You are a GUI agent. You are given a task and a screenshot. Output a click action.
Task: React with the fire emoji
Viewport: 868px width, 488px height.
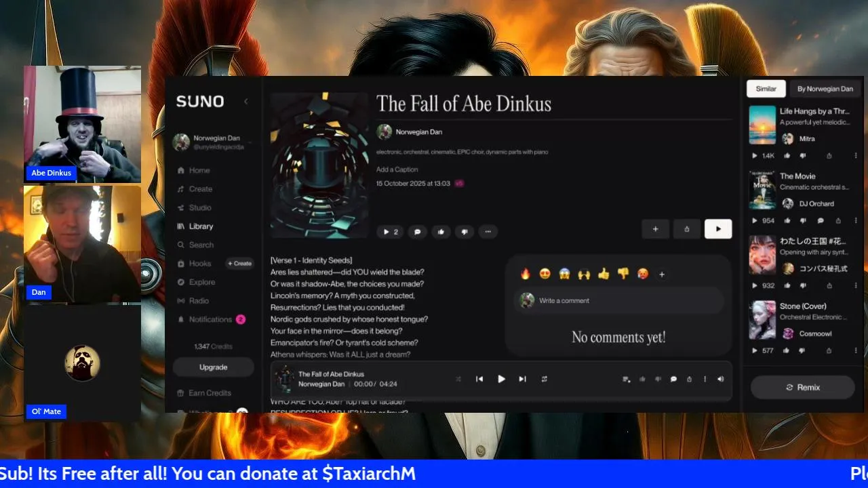pyautogui.click(x=525, y=274)
